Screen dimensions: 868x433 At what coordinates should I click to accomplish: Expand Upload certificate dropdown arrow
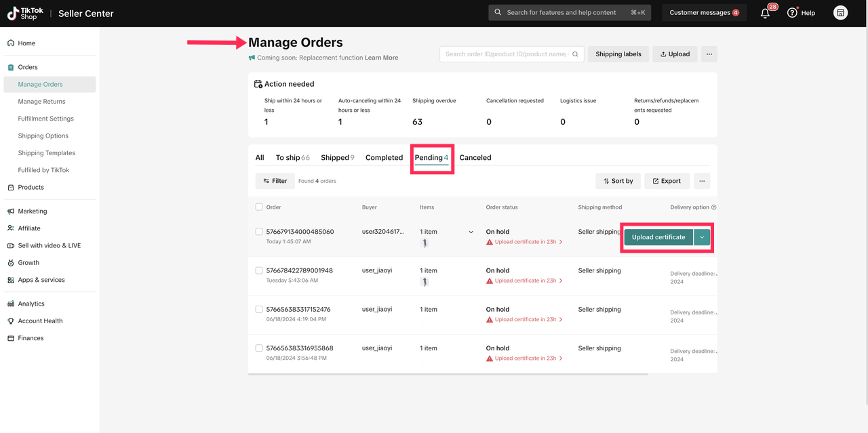702,237
